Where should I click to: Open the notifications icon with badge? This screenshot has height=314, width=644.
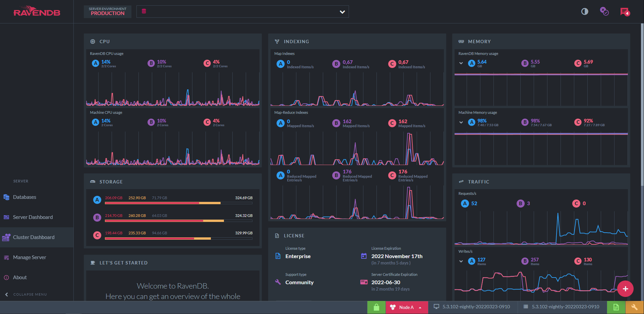pyautogui.click(x=625, y=12)
